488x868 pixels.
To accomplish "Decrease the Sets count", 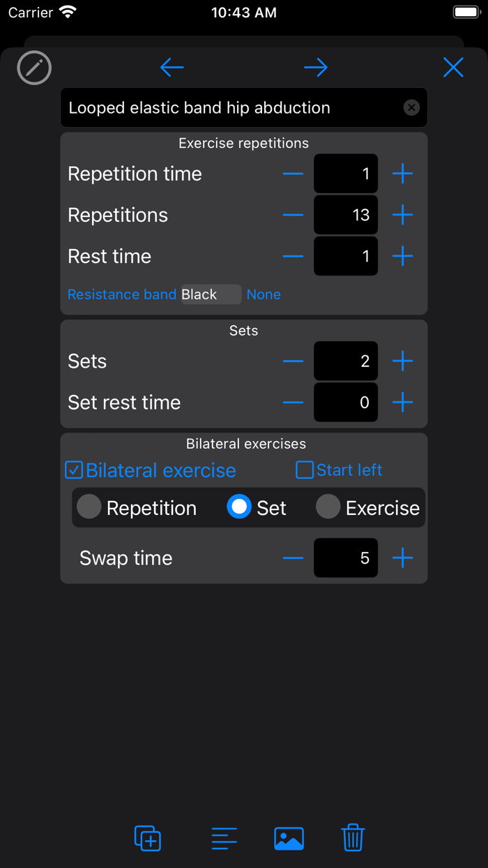I will (x=293, y=361).
